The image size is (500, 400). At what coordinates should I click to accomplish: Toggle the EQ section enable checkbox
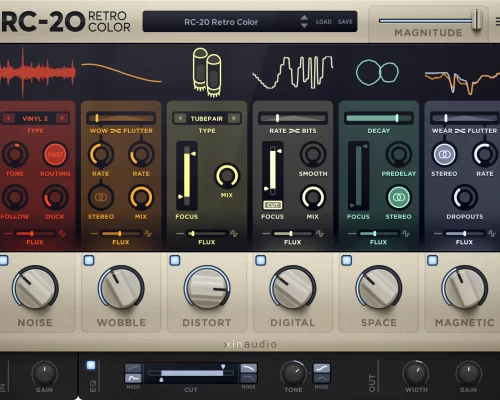coord(91,365)
